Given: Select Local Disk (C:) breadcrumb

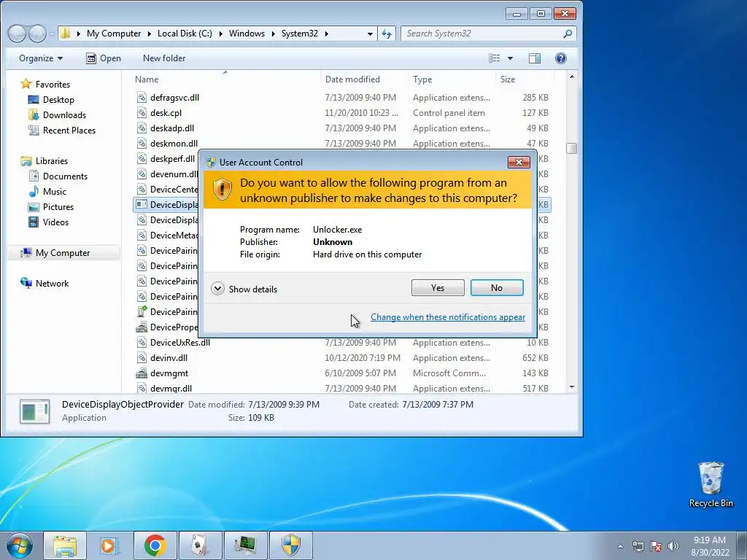Looking at the screenshot, I should coord(185,34).
